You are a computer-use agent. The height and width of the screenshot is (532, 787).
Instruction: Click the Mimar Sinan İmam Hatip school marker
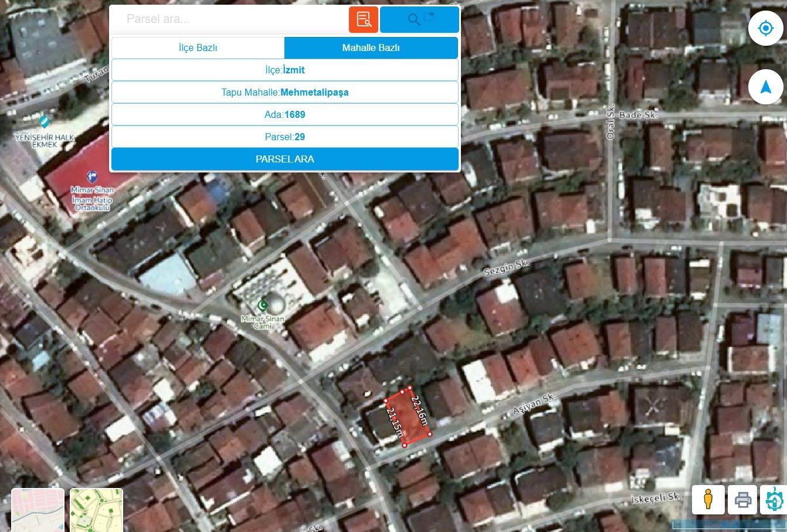point(91,177)
